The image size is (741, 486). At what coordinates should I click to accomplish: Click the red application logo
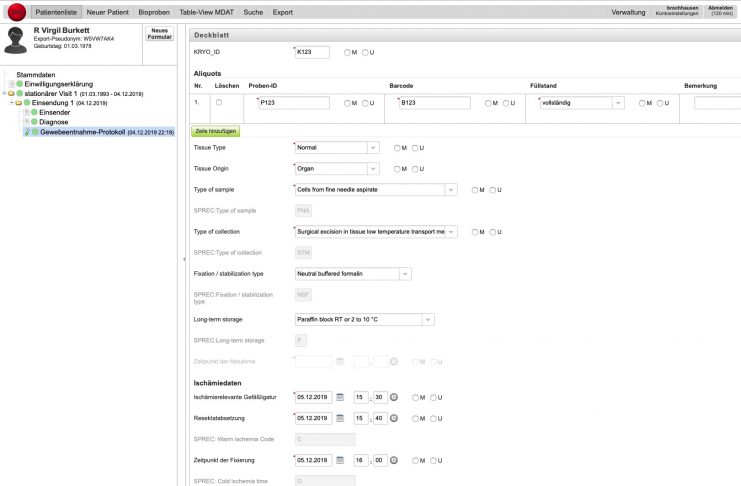click(x=17, y=12)
